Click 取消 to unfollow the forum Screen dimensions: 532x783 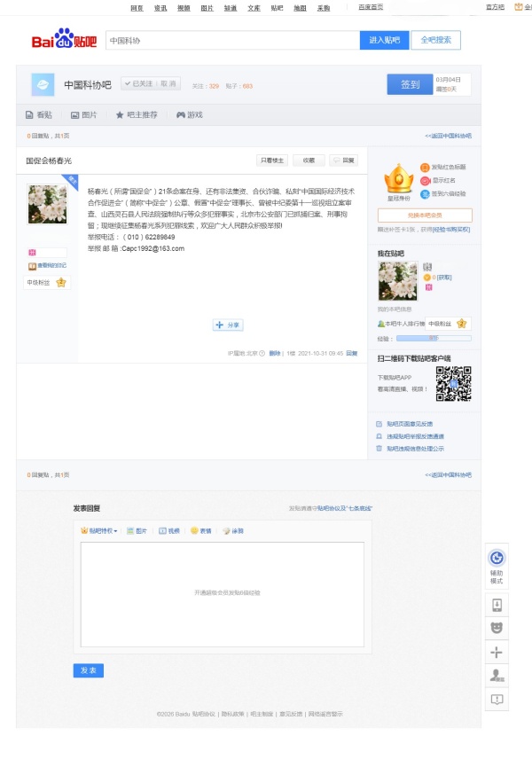(168, 84)
